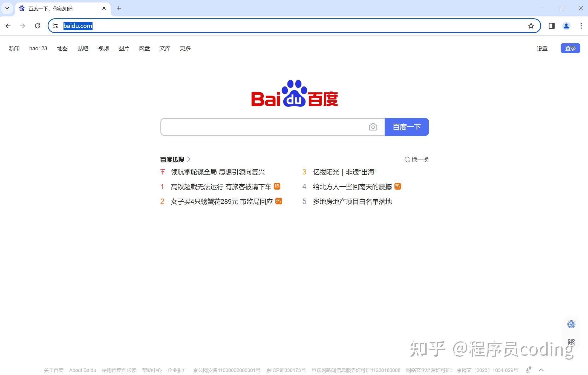Viewport: 588px width, 375px height.
Task: Click About Baidu footer link
Action: pyautogui.click(x=82, y=370)
